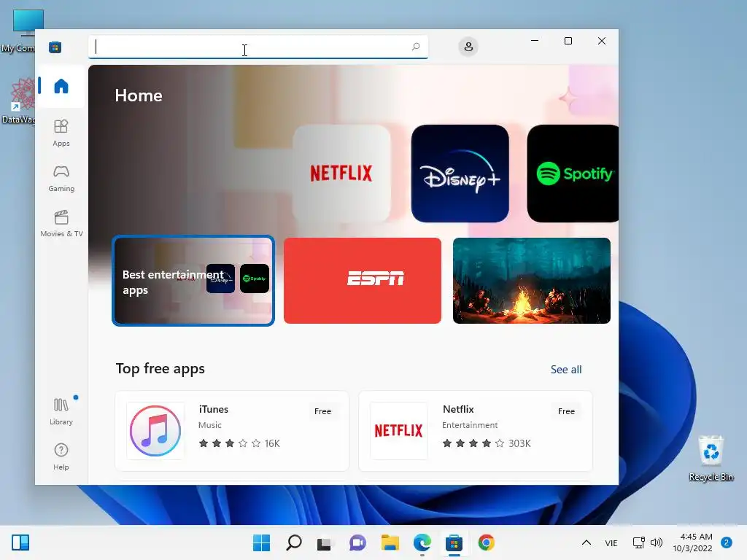
Task: Open the Apps section
Action: pyautogui.click(x=61, y=133)
